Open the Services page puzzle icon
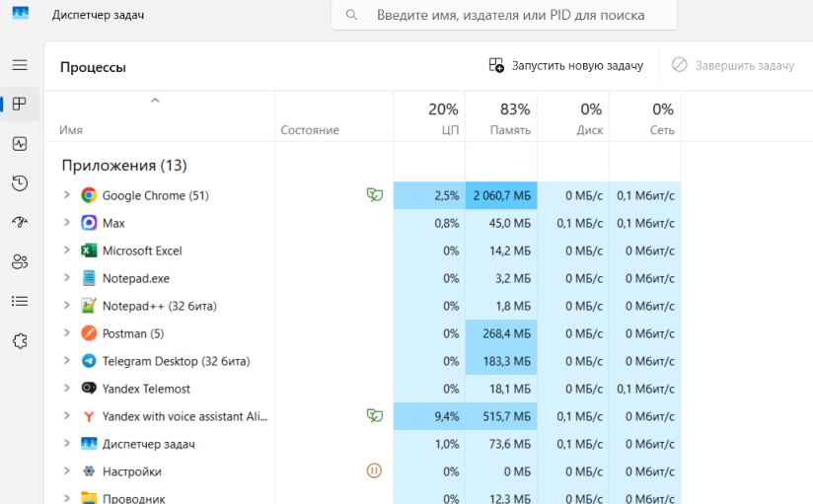This screenshot has width=813, height=504. click(20, 341)
